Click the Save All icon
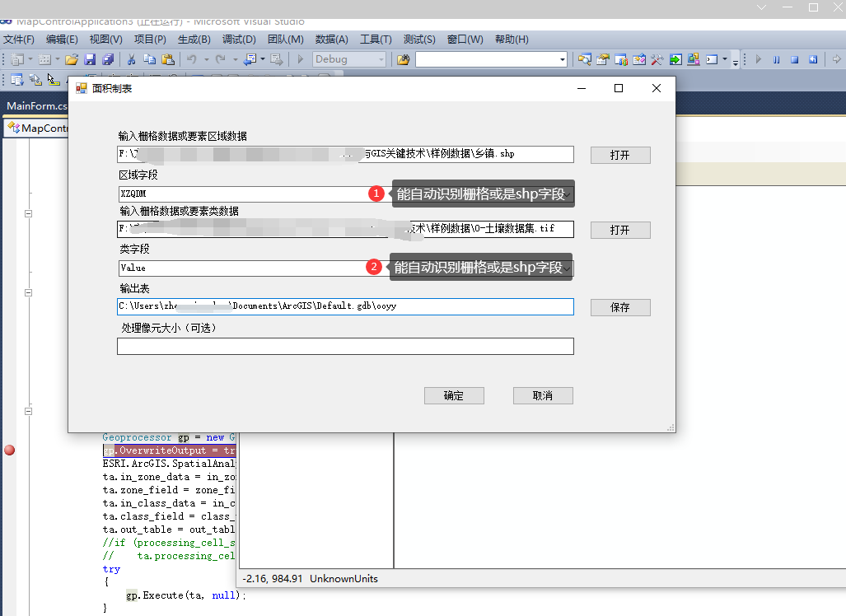The image size is (846, 616). coord(109,59)
